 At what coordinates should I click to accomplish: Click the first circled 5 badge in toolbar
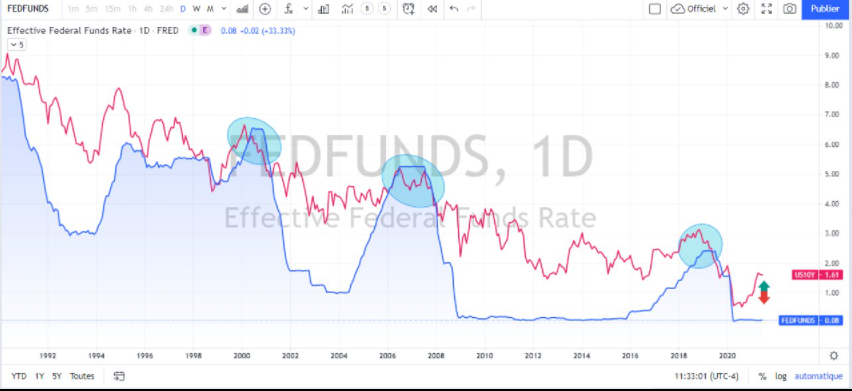(367, 9)
